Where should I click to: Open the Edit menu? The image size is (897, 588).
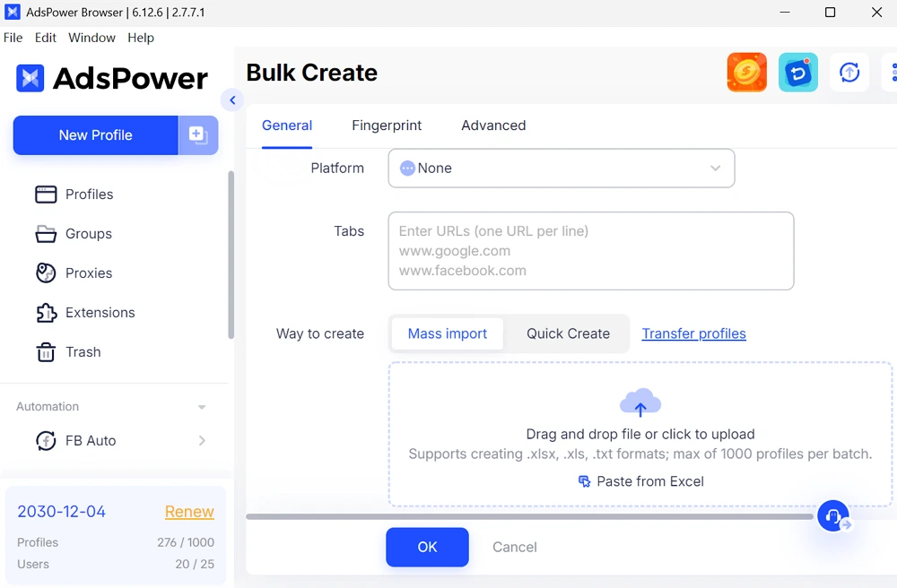(x=45, y=38)
